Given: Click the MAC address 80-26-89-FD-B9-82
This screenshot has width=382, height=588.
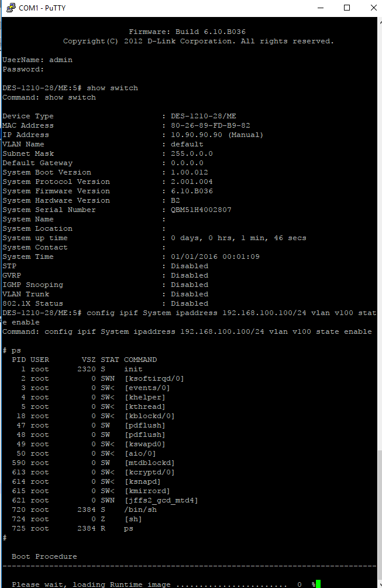Looking at the screenshot, I should tap(210, 125).
